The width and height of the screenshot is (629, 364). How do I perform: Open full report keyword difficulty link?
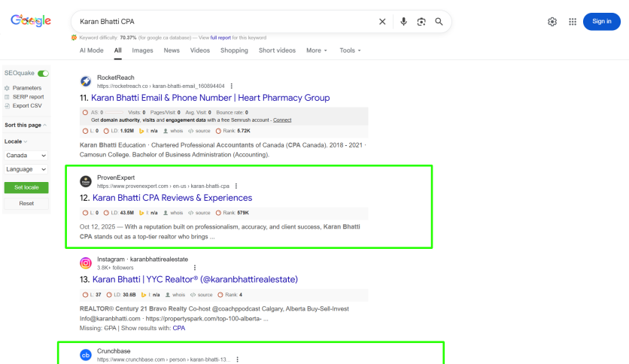[x=220, y=38]
